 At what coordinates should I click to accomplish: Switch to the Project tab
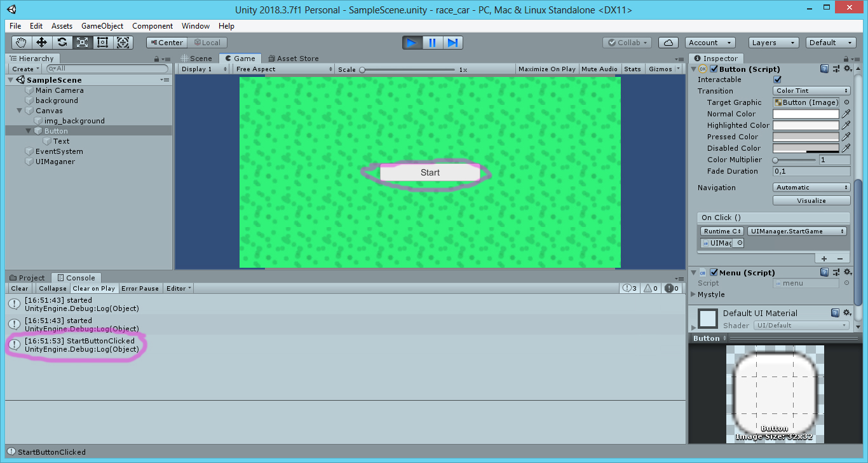(x=27, y=278)
